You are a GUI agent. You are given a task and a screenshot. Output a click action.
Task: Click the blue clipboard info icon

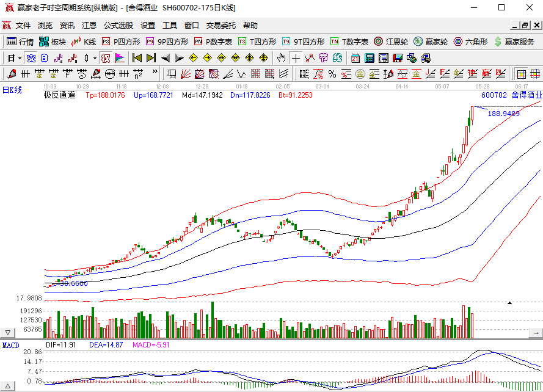click(x=45, y=58)
